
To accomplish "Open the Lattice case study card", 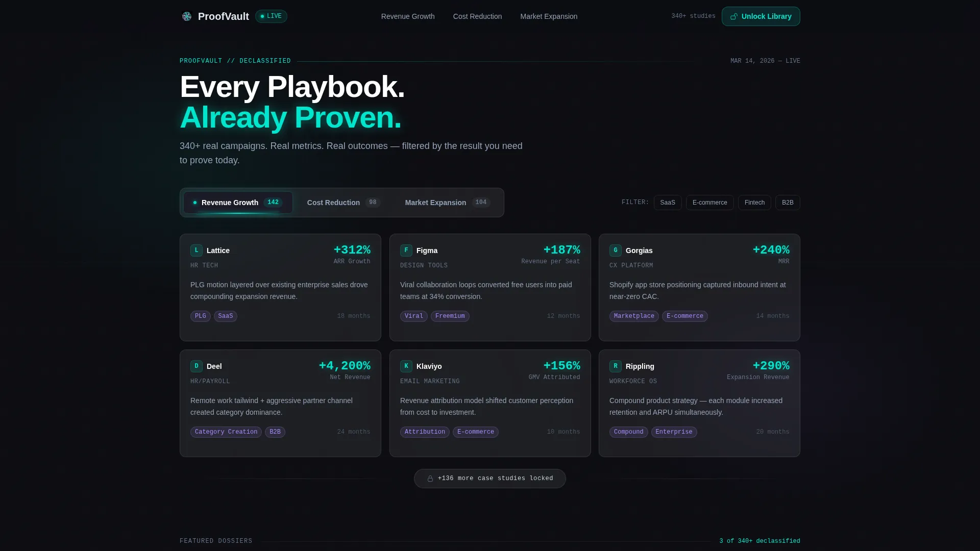I will pyautogui.click(x=280, y=288).
